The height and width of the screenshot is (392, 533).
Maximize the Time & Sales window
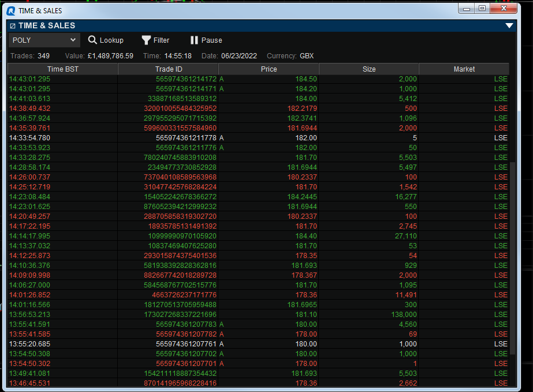click(x=482, y=8)
